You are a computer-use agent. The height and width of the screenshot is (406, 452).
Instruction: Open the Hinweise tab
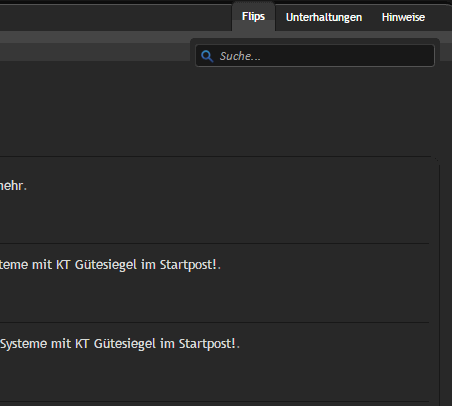[403, 17]
